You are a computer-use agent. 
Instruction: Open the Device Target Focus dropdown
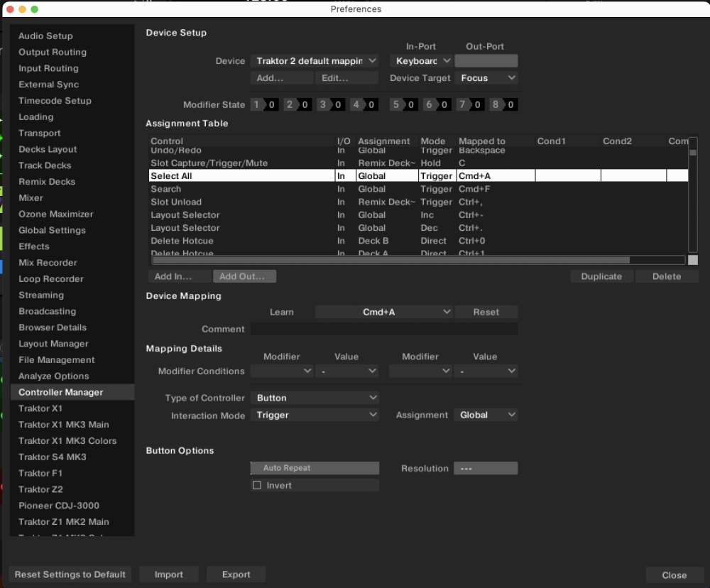(x=486, y=78)
